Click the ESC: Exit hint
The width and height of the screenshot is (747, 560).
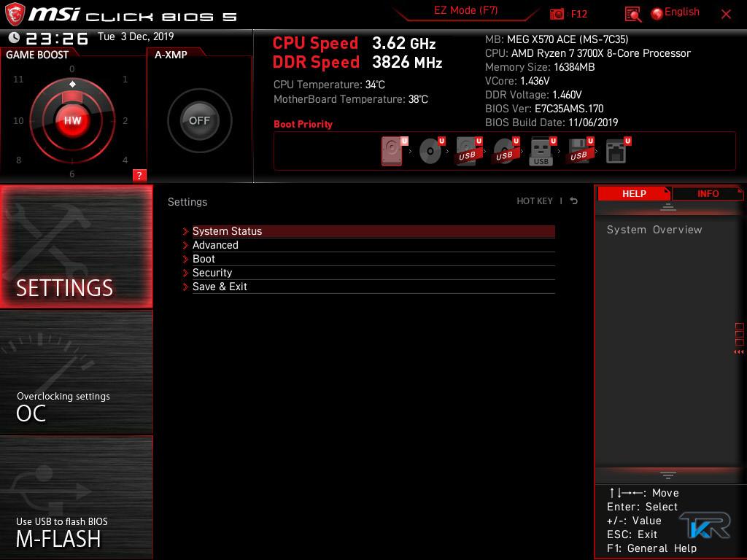[x=632, y=534]
